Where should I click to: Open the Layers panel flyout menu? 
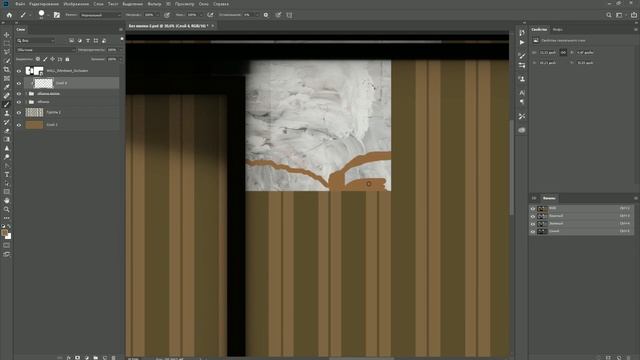coord(120,30)
